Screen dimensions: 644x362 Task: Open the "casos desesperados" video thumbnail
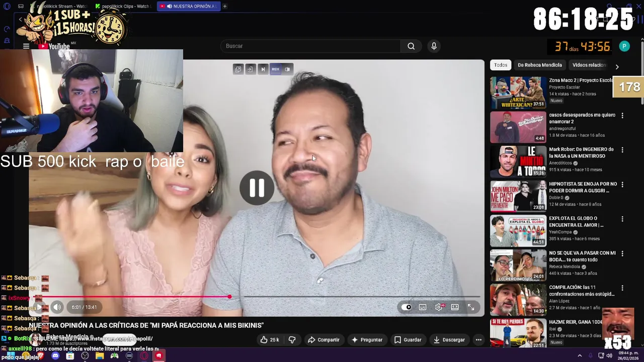pyautogui.click(x=518, y=127)
